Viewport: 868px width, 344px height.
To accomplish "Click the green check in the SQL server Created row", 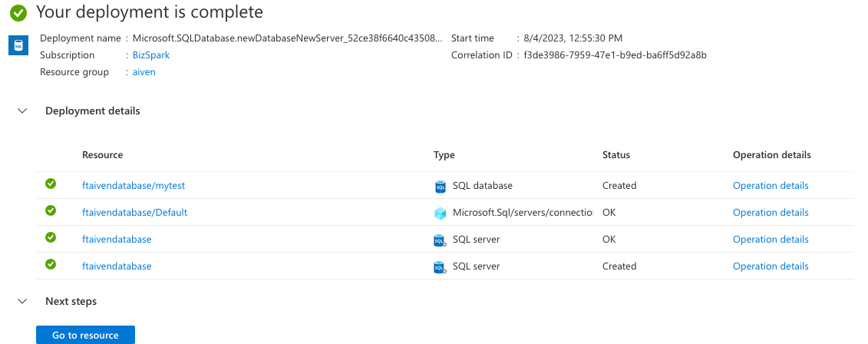I will 51,264.
